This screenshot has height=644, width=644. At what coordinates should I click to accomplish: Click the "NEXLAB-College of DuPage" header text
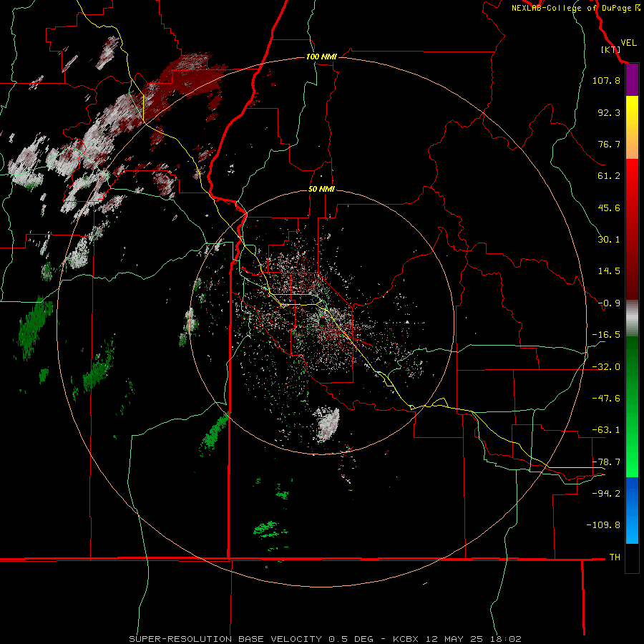click(x=572, y=8)
